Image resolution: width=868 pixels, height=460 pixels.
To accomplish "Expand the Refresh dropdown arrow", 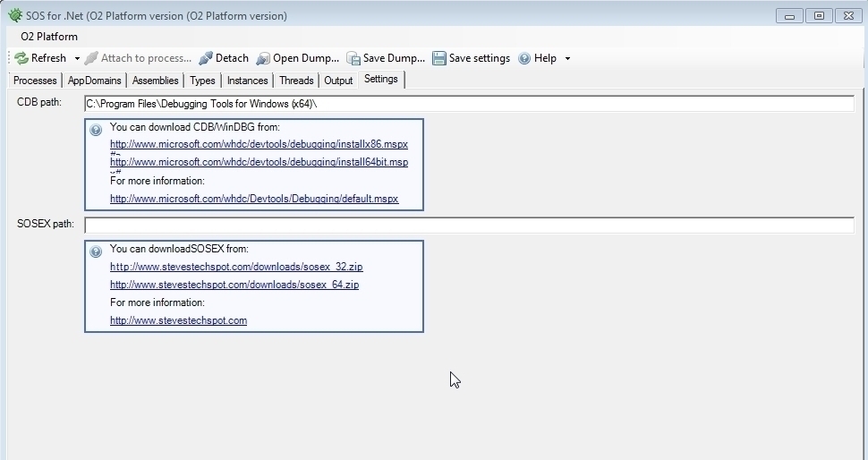I will [77, 58].
